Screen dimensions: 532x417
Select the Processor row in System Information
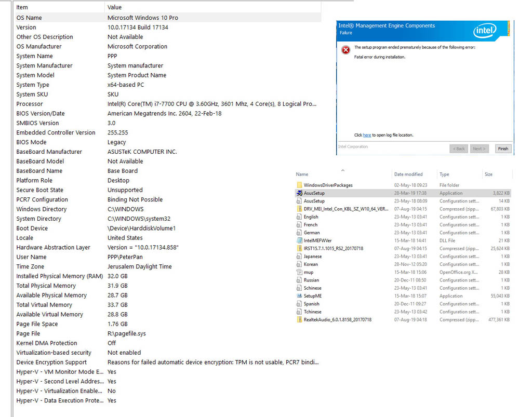click(x=30, y=104)
